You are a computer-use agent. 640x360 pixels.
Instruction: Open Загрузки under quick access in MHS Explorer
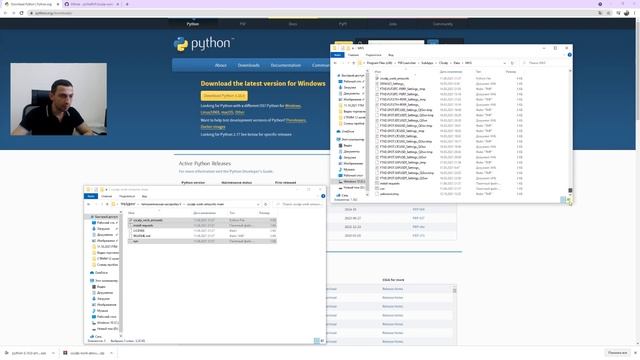coord(347,87)
